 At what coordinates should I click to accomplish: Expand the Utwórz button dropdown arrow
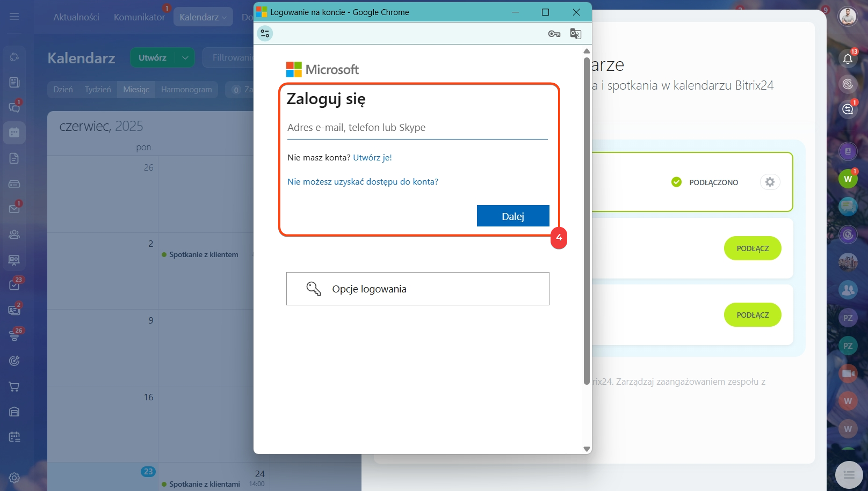click(185, 57)
